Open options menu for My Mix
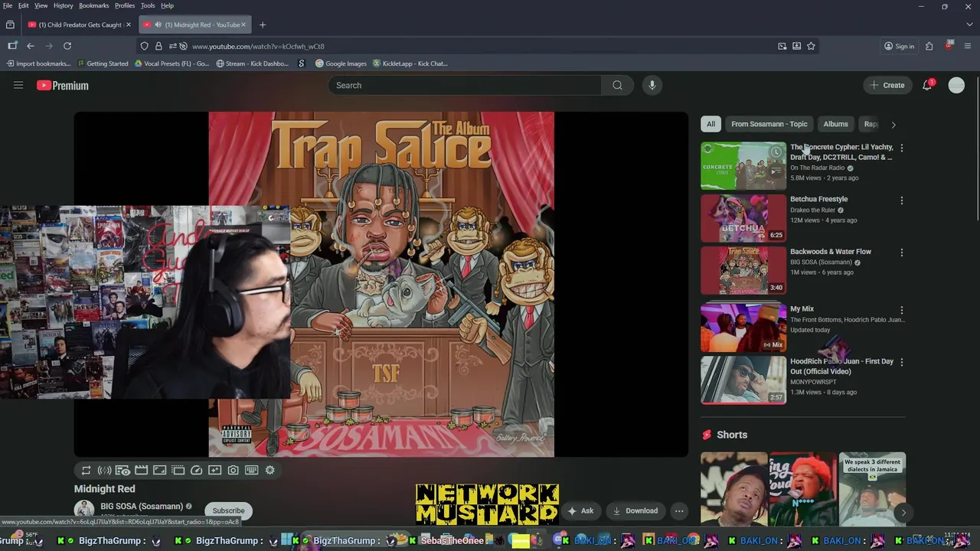This screenshot has width=980, height=551. [902, 310]
